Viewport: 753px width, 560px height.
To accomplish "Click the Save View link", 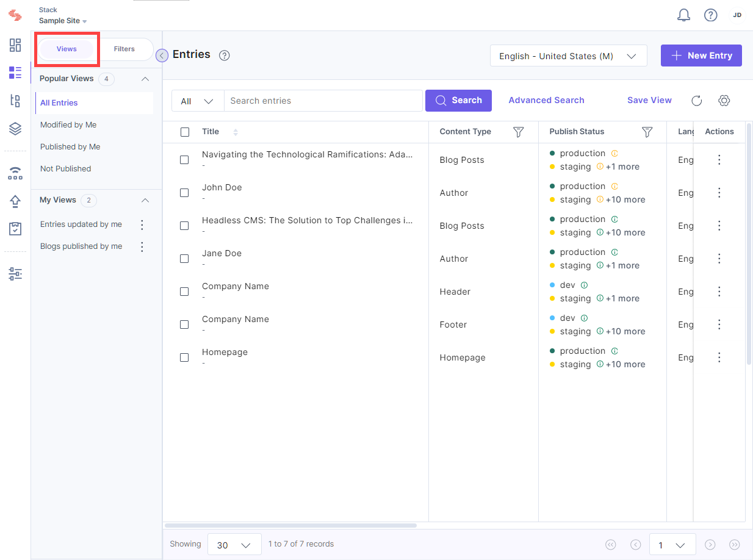I will click(649, 100).
